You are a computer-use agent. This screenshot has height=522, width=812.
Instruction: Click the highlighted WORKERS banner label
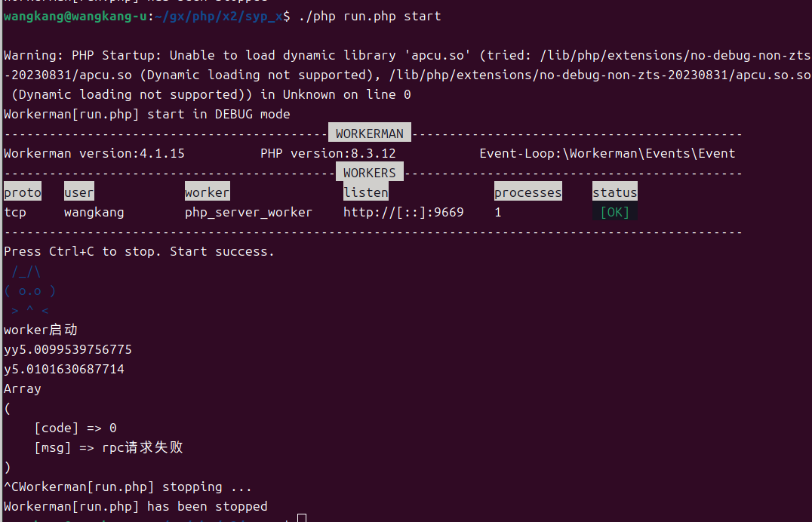point(369,173)
